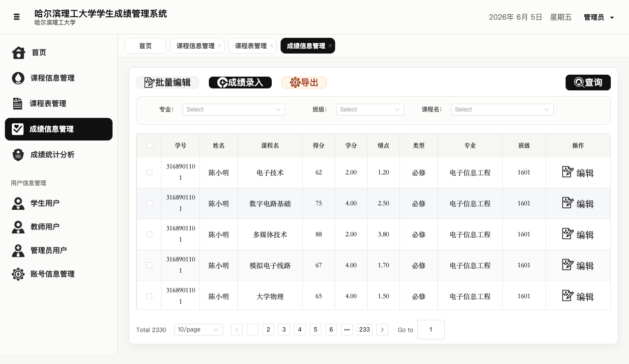629x364 pixels.
Task: Click the 课程信息管理 droplet icon in sidebar
Action: [18, 78]
